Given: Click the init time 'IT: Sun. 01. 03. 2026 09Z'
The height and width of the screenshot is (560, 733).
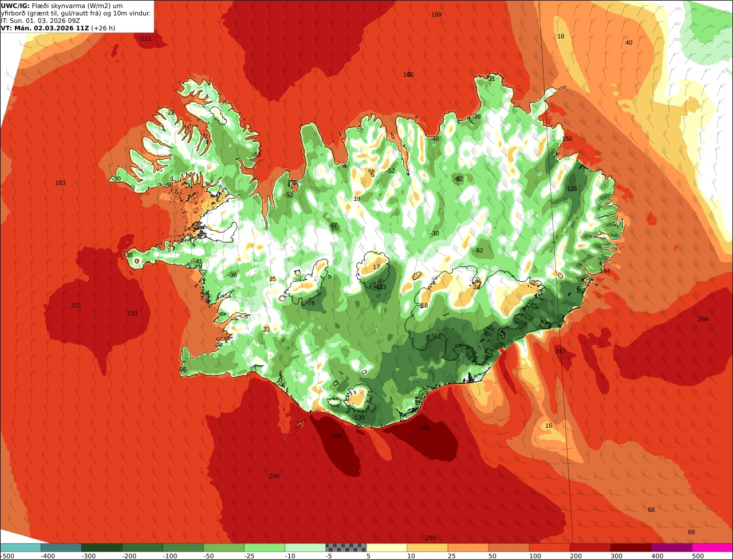Looking at the screenshot, I should tap(41, 20).
